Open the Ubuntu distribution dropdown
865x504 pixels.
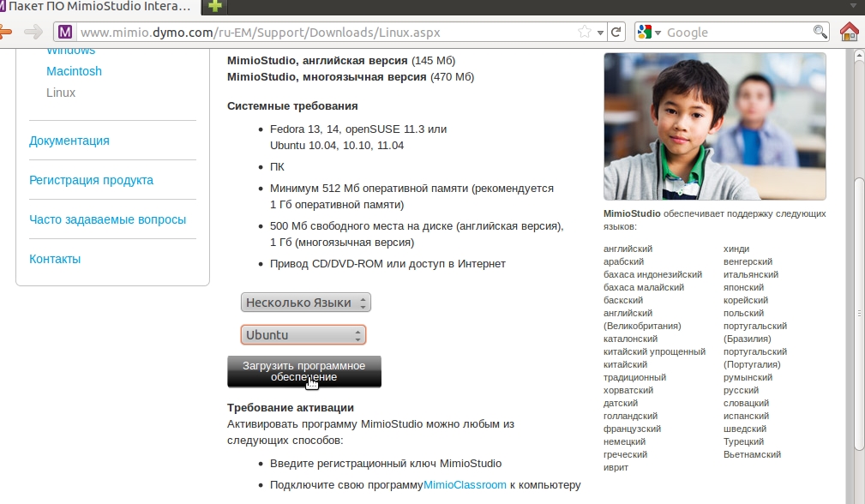tap(303, 334)
